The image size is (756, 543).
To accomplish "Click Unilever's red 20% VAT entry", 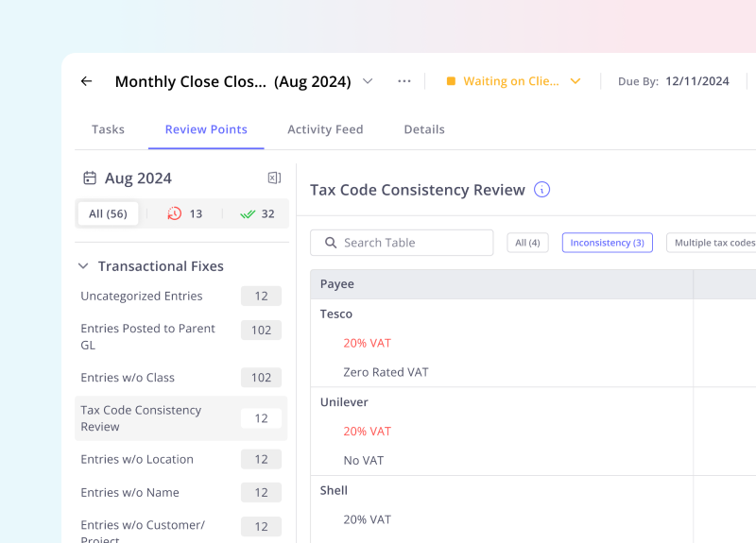I will click(x=367, y=432).
